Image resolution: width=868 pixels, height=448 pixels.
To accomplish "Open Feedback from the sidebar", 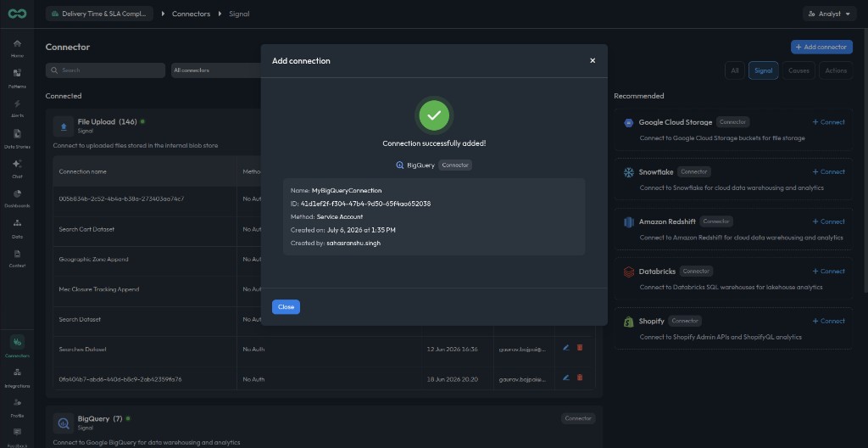I will (x=17, y=436).
